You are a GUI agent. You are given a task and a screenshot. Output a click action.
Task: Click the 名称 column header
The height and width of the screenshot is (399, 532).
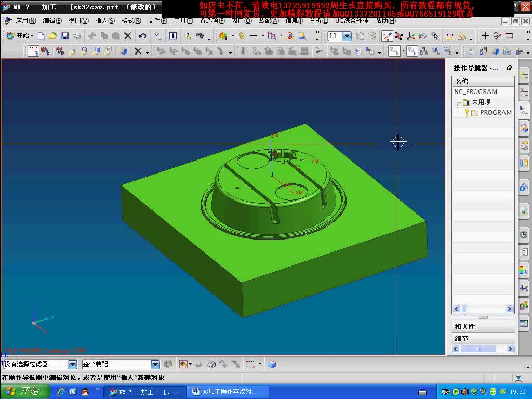483,82
